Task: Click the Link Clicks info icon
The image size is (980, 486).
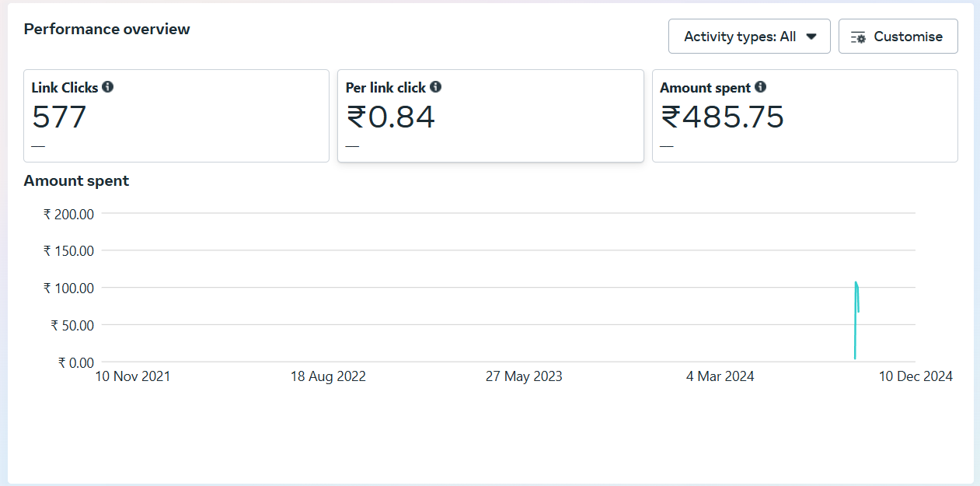Action: [108, 87]
